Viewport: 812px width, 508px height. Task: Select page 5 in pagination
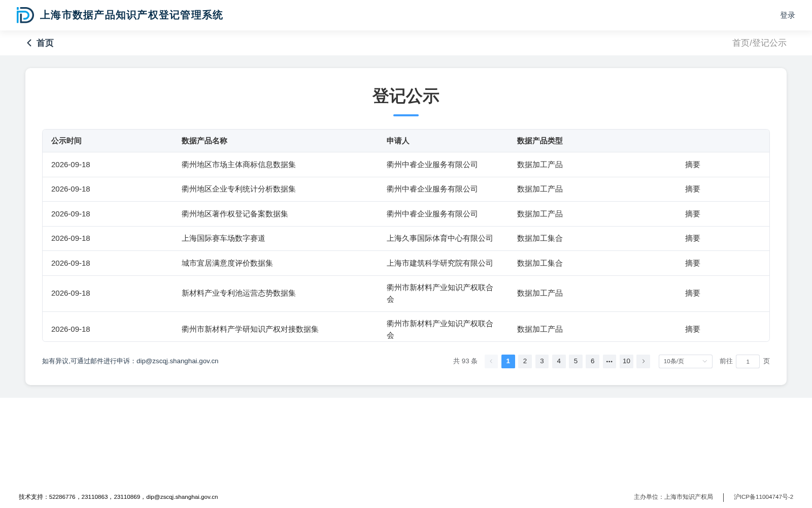click(576, 361)
